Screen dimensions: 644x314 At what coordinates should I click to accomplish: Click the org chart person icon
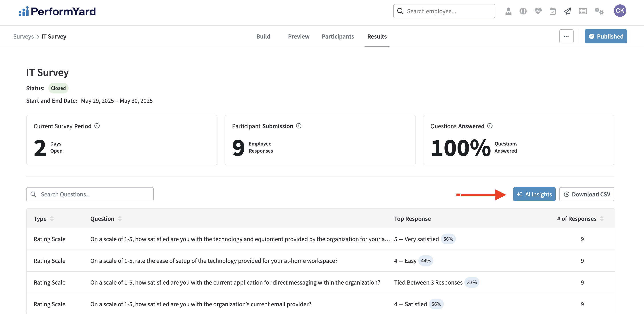point(508,11)
